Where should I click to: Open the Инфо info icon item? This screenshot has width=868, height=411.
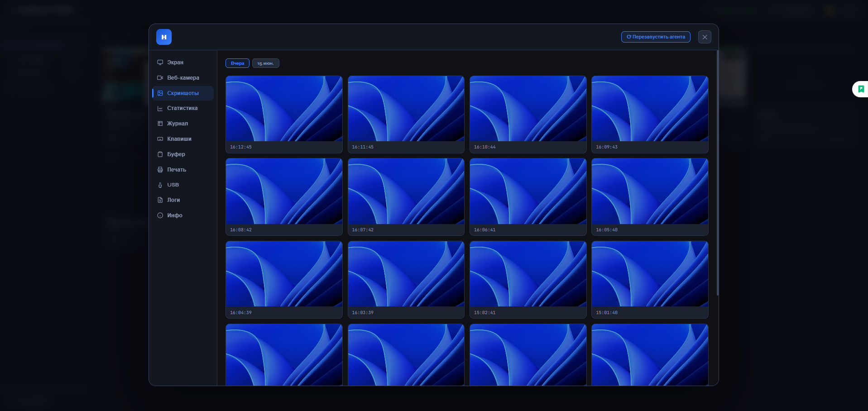(160, 215)
